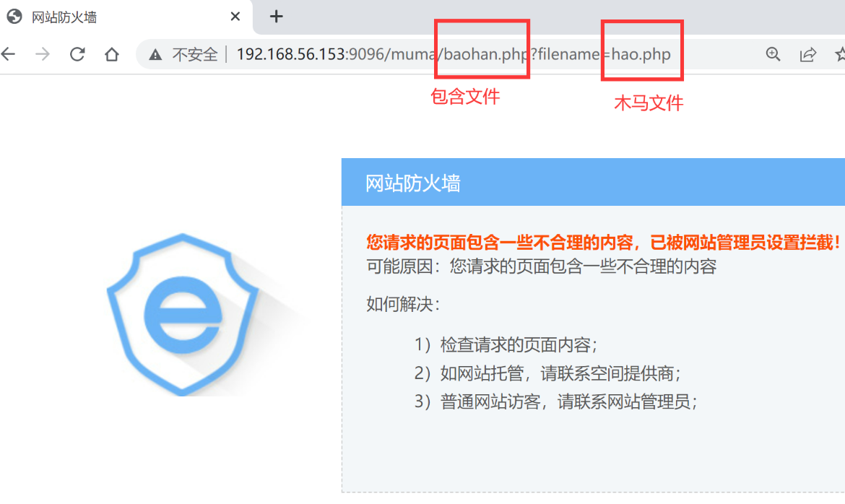Click the blue shield e logo
The height and width of the screenshot is (504, 845).
tap(182, 314)
